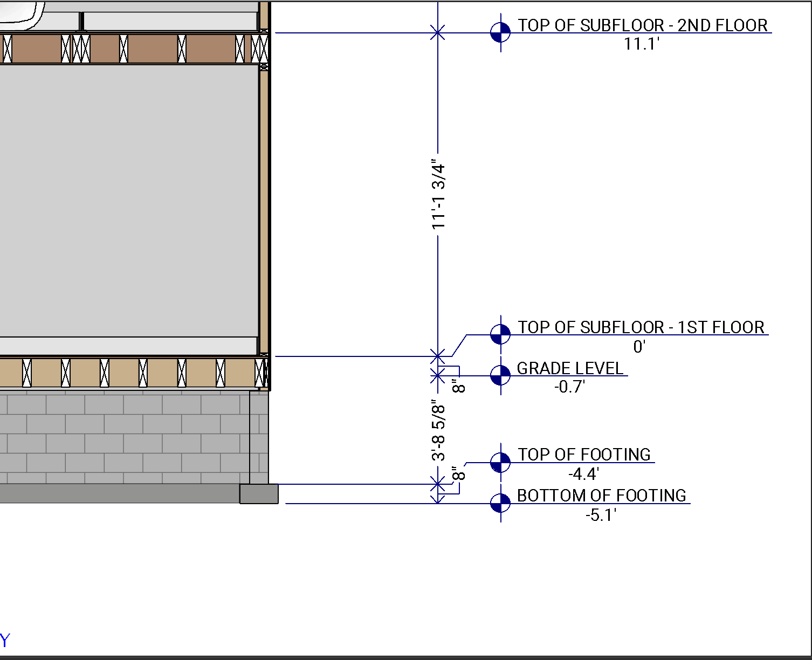
Task: Select the Top of Footing level symbol
Action: point(500,462)
